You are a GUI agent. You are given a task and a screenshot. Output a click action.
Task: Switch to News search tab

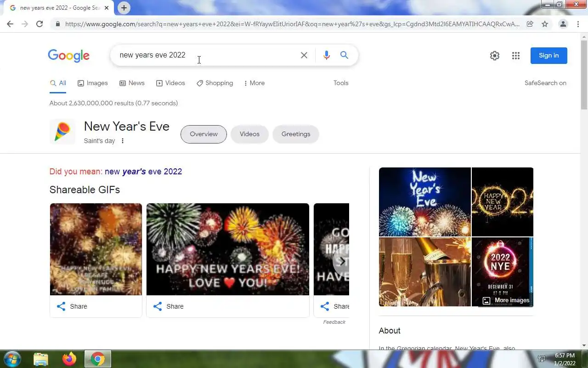(132, 83)
